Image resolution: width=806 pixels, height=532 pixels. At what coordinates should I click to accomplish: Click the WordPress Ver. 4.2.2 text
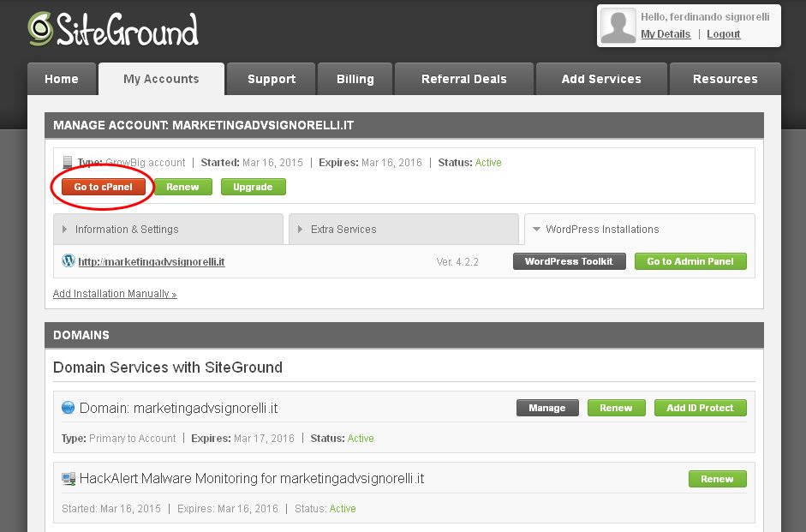click(457, 261)
